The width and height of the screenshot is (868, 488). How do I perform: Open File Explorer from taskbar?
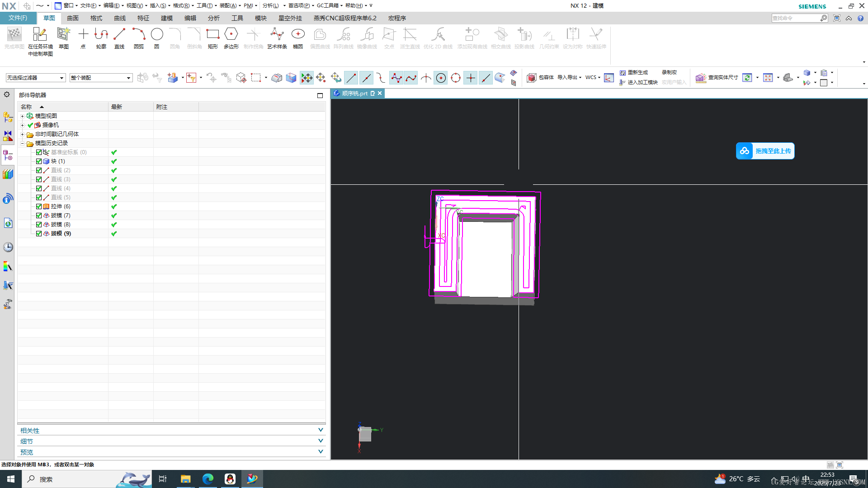tap(186, 479)
